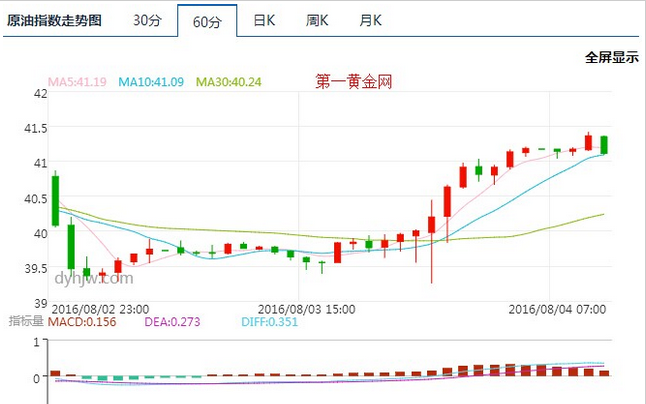Click the MA10:41.09 legend label
The width and height of the screenshot is (646, 404).
[151, 82]
